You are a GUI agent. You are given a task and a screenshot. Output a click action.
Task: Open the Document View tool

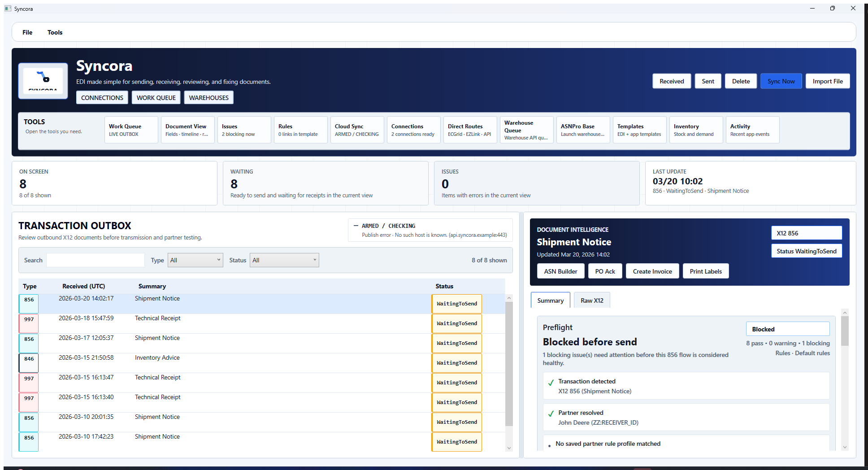[x=187, y=130]
